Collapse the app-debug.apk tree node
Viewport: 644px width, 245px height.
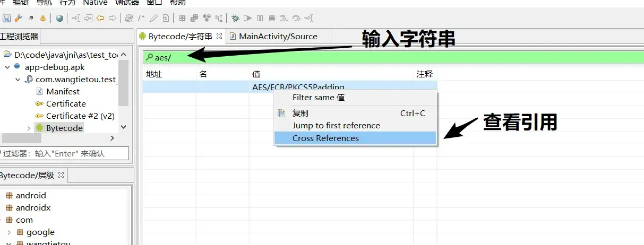coord(7,67)
